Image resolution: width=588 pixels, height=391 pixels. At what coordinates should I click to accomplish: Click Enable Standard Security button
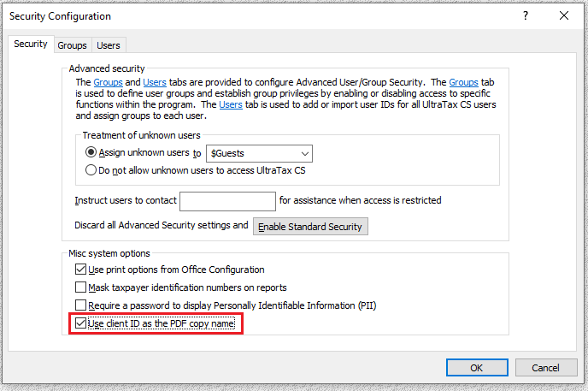click(310, 227)
